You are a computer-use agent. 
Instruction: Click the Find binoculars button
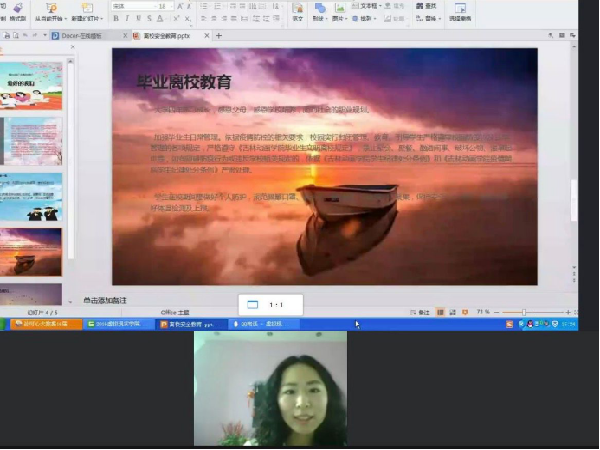click(x=426, y=6)
